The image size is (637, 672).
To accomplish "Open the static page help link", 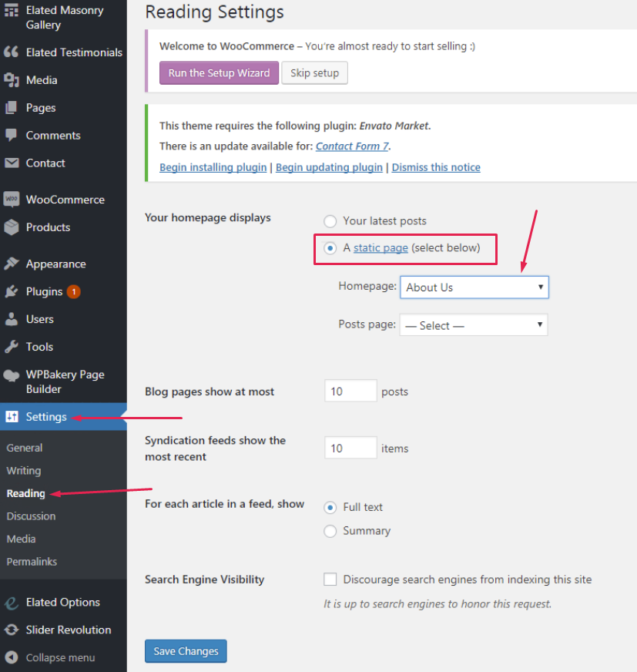I will tap(381, 247).
